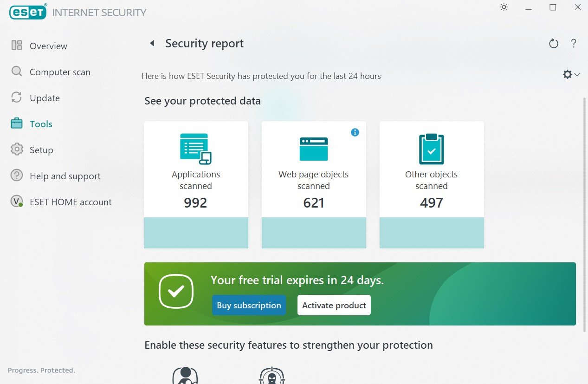Toggle the light/dark theme sun icon
Image resolution: width=588 pixels, height=384 pixels.
coord(504,7)
